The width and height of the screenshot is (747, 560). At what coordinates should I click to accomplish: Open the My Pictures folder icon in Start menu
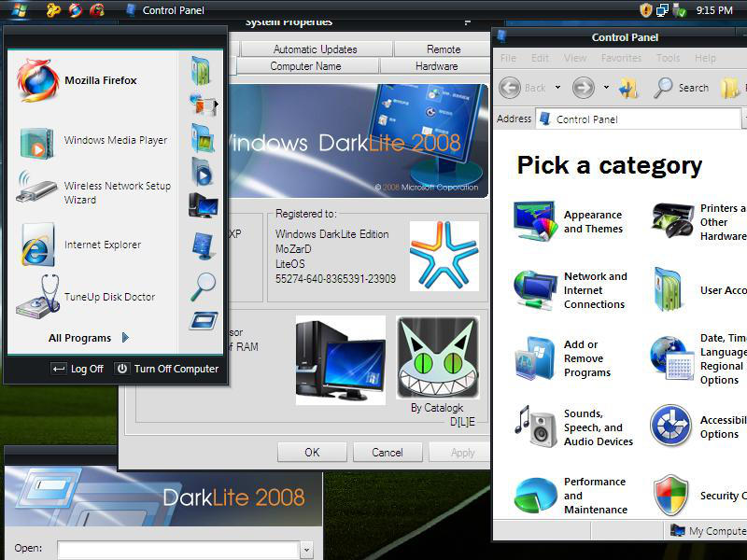(x=203, y=138)
